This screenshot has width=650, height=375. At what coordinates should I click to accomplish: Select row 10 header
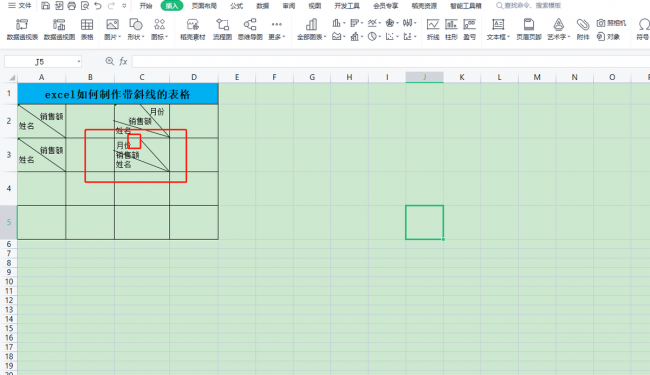9,282
